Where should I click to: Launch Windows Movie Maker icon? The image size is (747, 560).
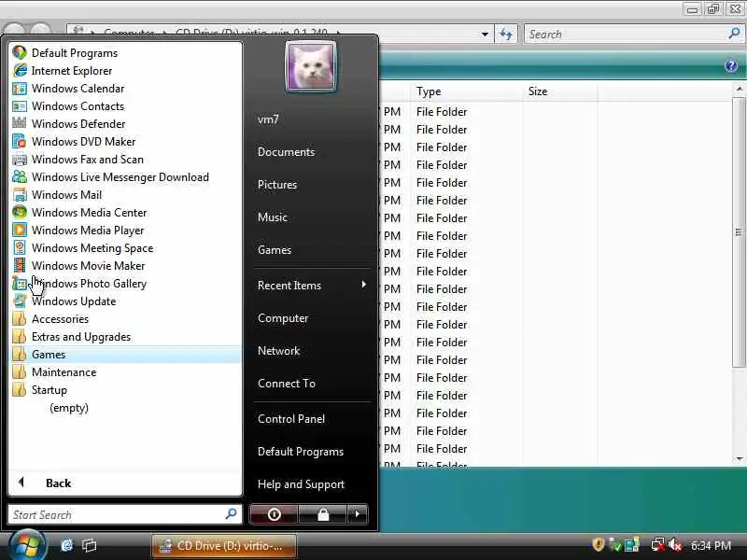(x=20, y=266)
